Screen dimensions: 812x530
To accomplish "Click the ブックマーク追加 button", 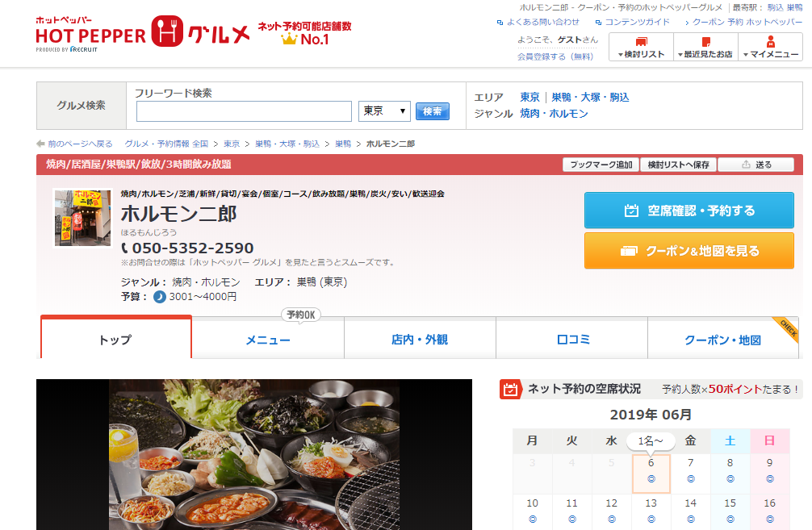I will point(601,165).
